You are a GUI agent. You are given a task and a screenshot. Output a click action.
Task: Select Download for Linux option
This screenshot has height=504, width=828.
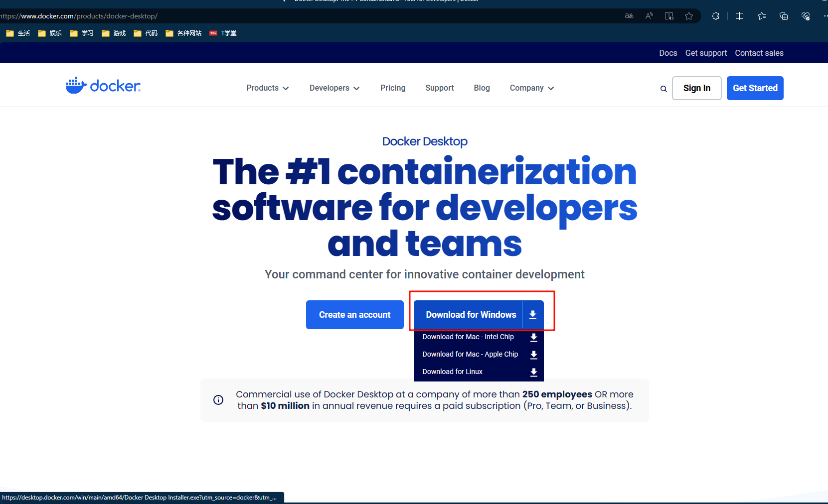point(452,372)
